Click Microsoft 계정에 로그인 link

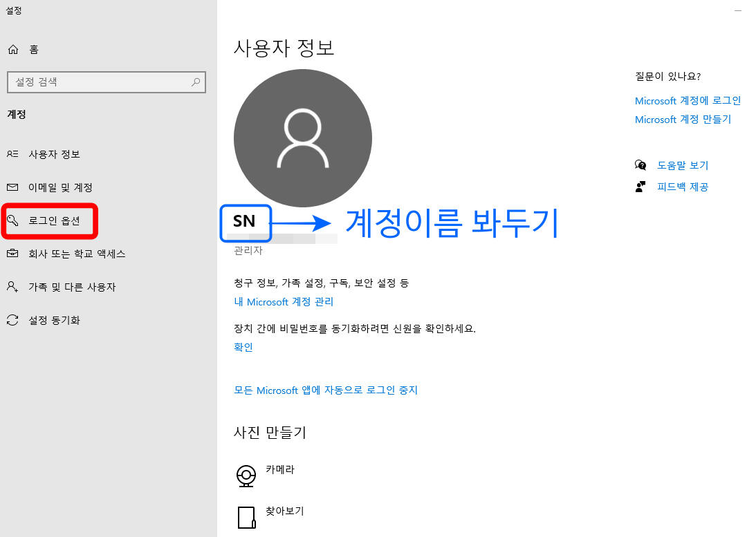pos(688,101)
